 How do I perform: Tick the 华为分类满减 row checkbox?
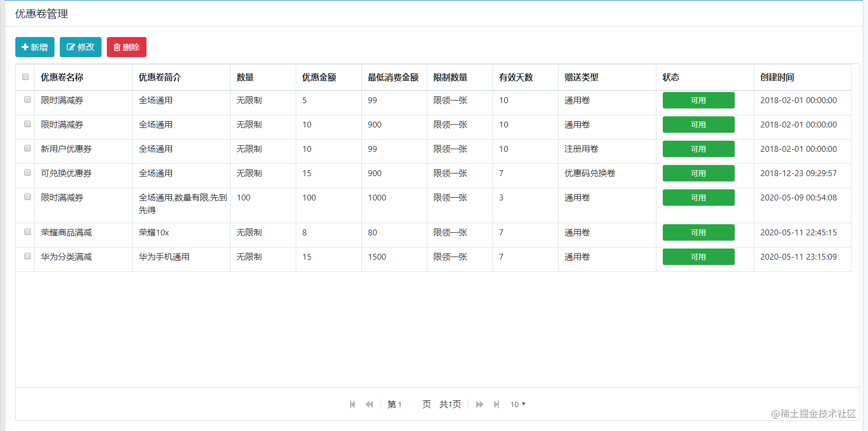[28, 256]
